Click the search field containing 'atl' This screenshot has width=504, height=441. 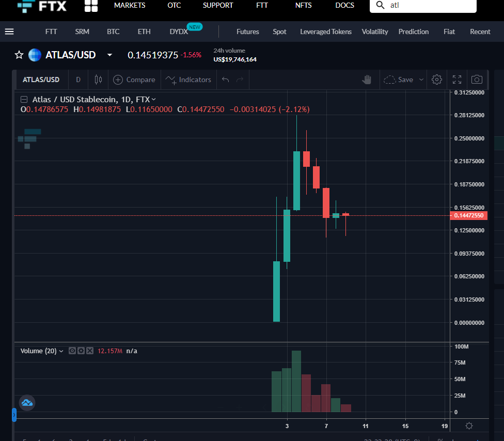(x=423, y=6)
